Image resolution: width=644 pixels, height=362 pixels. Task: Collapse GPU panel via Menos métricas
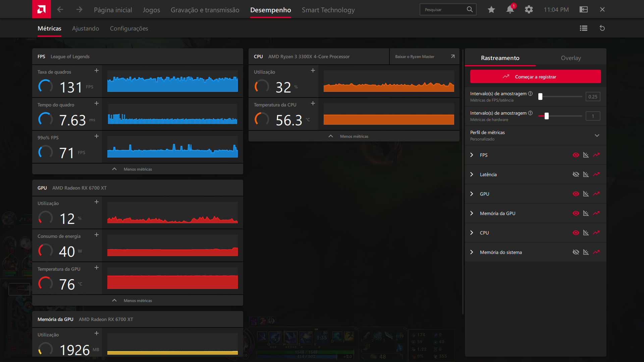pyautogui.click(x=138, y=300)
